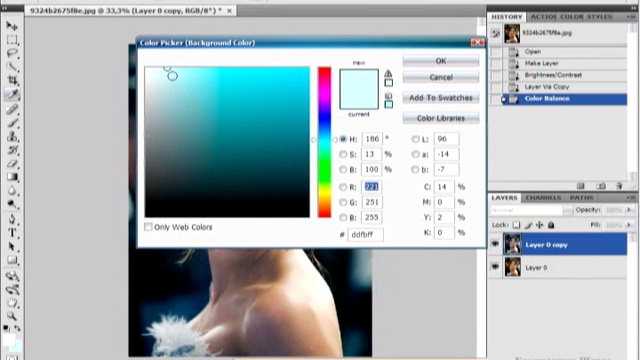Switch to the Channels tab
The width and height of the screenshot is (640, 360).
pyautogui.click(x=543, y=198)
